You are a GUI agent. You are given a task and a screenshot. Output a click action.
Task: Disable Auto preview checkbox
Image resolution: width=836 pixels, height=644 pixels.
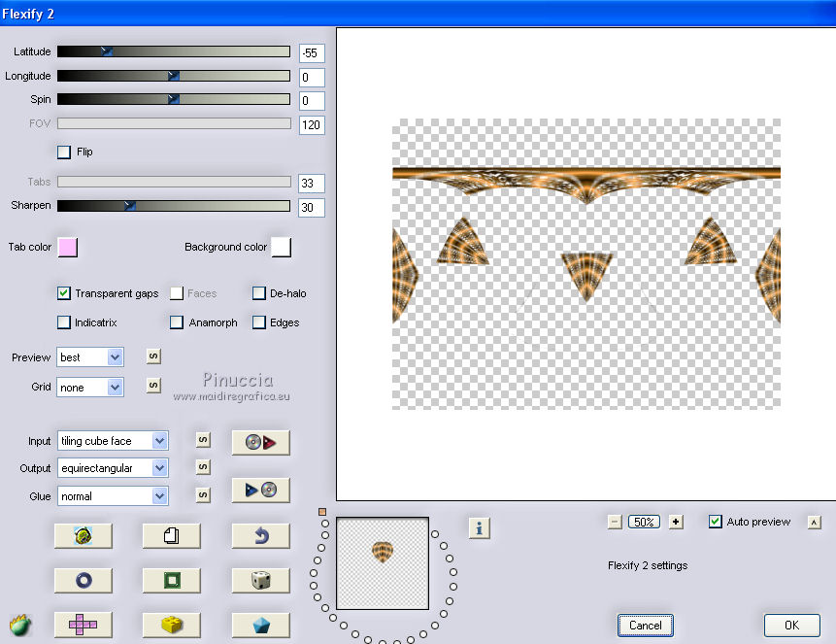click(x=716, y=522)
